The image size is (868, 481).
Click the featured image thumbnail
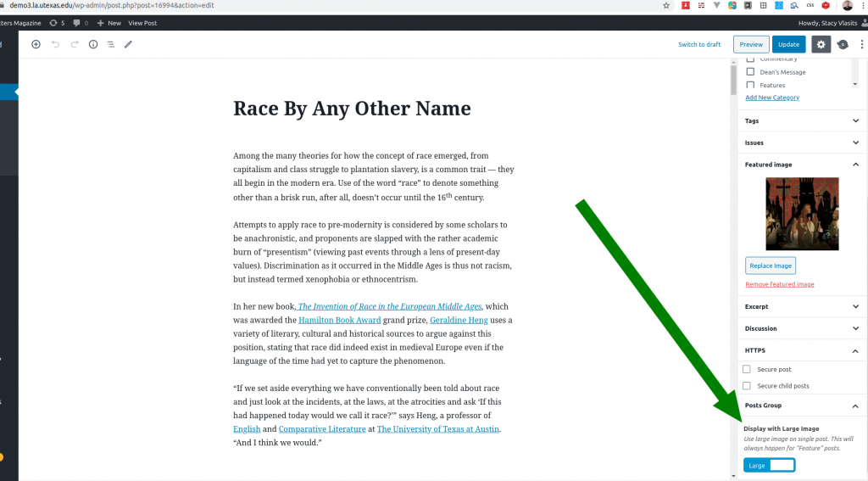(802, 214)
